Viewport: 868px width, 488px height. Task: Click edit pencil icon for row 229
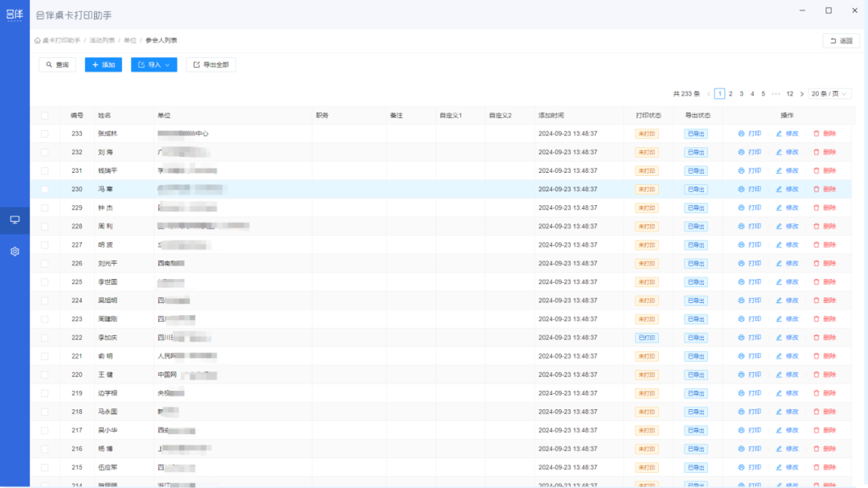(x=779, y=207)
